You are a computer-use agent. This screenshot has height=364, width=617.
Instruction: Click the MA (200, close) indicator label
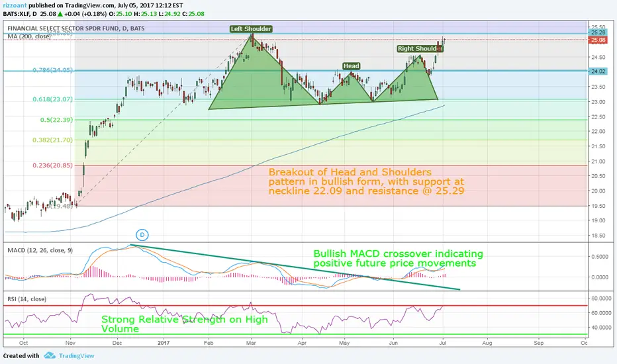pos(29,36)
